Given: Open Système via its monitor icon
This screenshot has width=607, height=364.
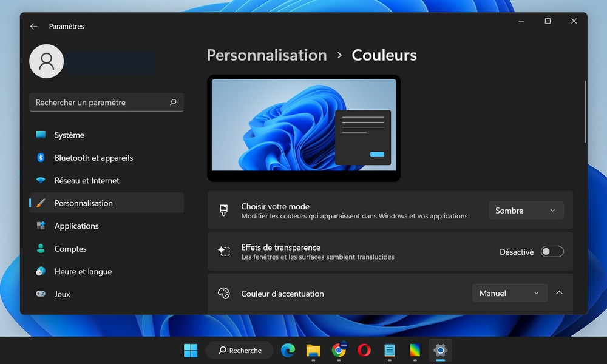Looking at the screenshot, I should coord(41,135).
